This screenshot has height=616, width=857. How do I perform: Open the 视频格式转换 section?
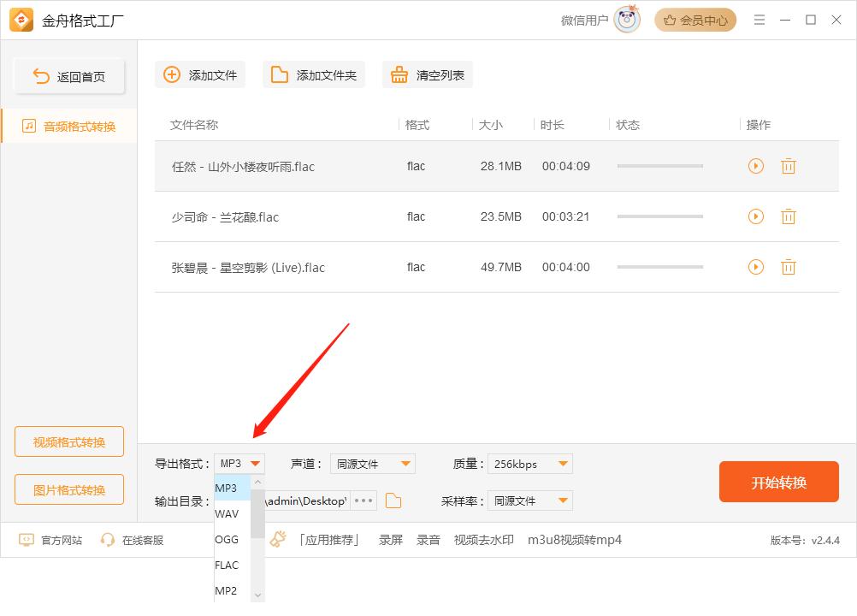click(x=69, y=441)
